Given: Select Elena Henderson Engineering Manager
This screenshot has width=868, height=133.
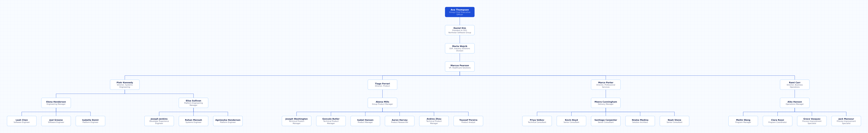Looking at the screenshot, I should [x=56, y=103].
